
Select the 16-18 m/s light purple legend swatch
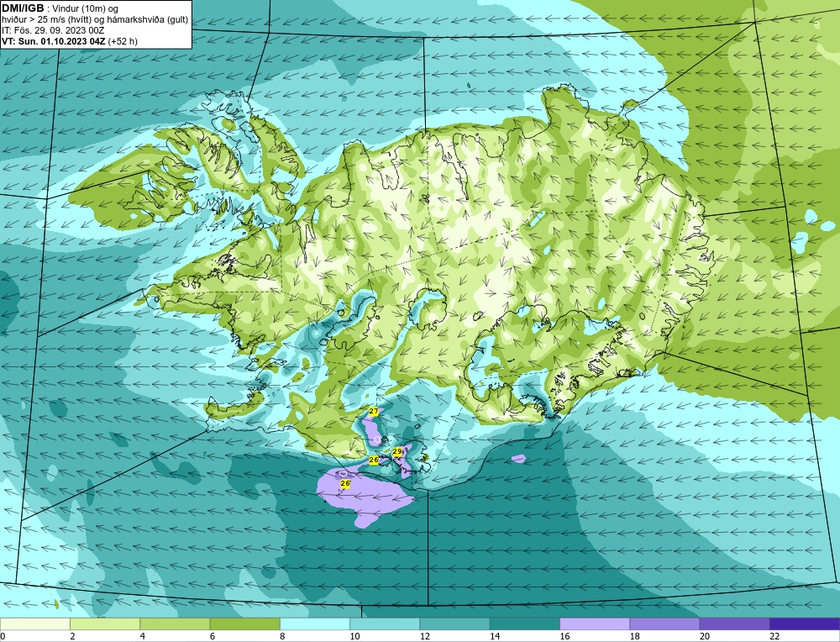[595, 624]
